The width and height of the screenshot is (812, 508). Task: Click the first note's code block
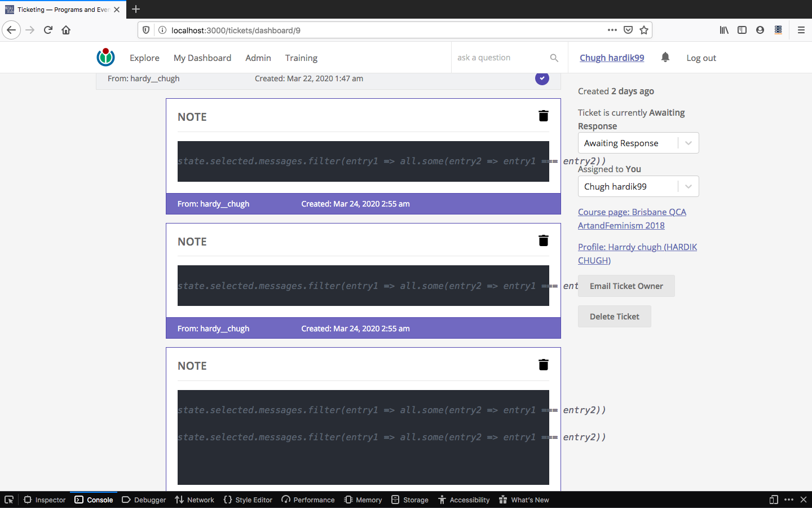[363, 161]
